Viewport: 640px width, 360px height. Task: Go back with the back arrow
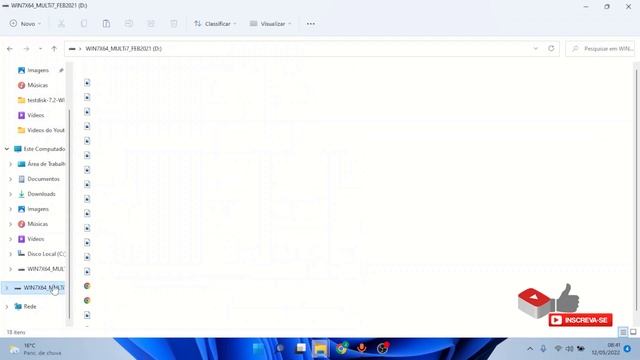pyautogui.click(x=10, y=49)
